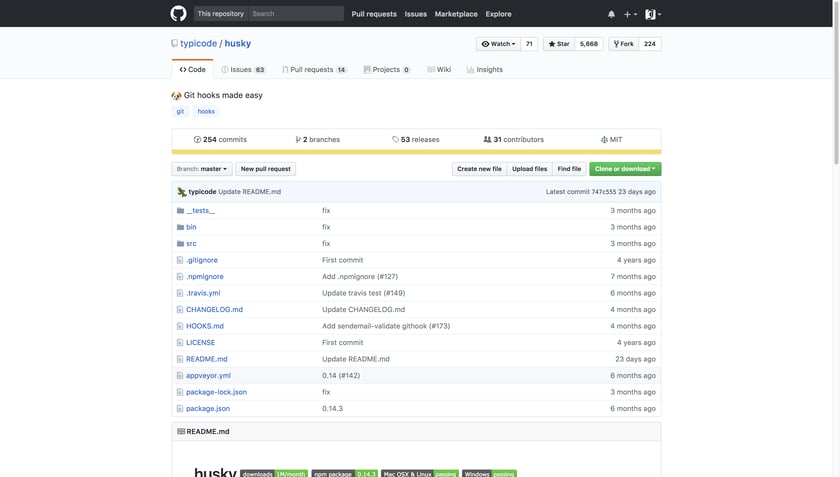The height and width of the screenshot is (477, 840).
Task: Switch to the Issues 63 tab
Action: click(x=243, y=70)
